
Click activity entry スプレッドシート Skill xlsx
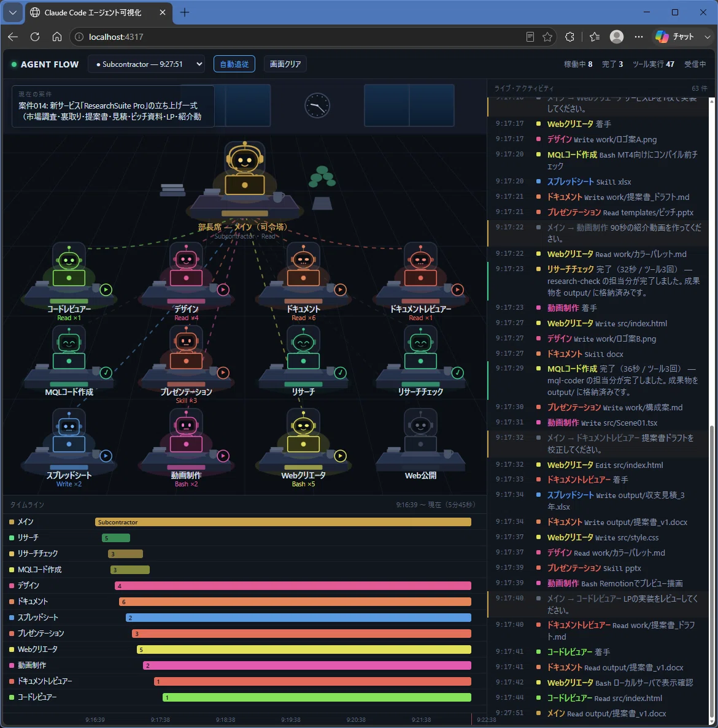(599, 182)
